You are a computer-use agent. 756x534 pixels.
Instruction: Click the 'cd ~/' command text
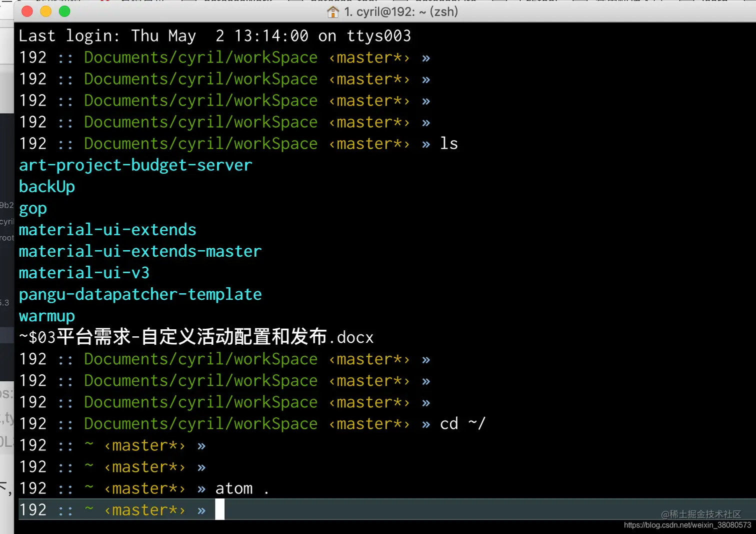tap(463, 424)
